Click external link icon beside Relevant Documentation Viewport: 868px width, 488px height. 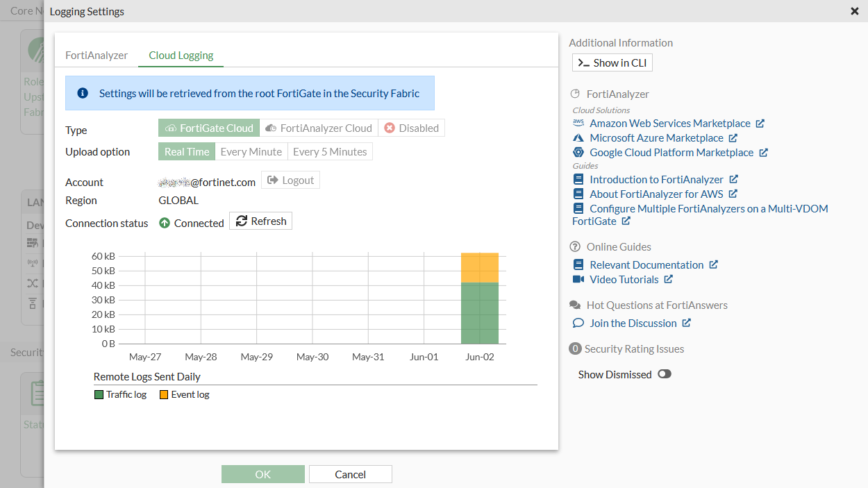click(x=713, y=264)
